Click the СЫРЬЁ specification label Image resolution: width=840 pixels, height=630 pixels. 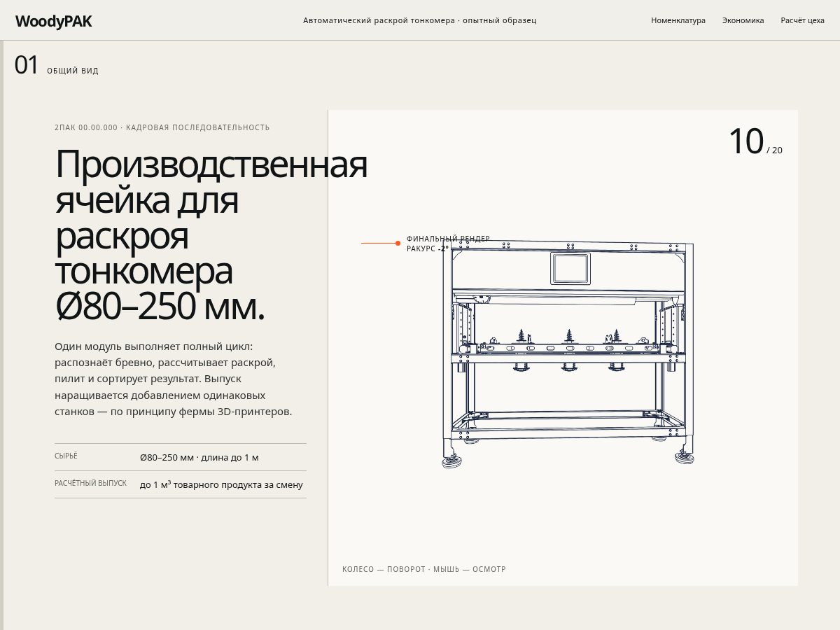pyautogui.click(x=66, y=456)
